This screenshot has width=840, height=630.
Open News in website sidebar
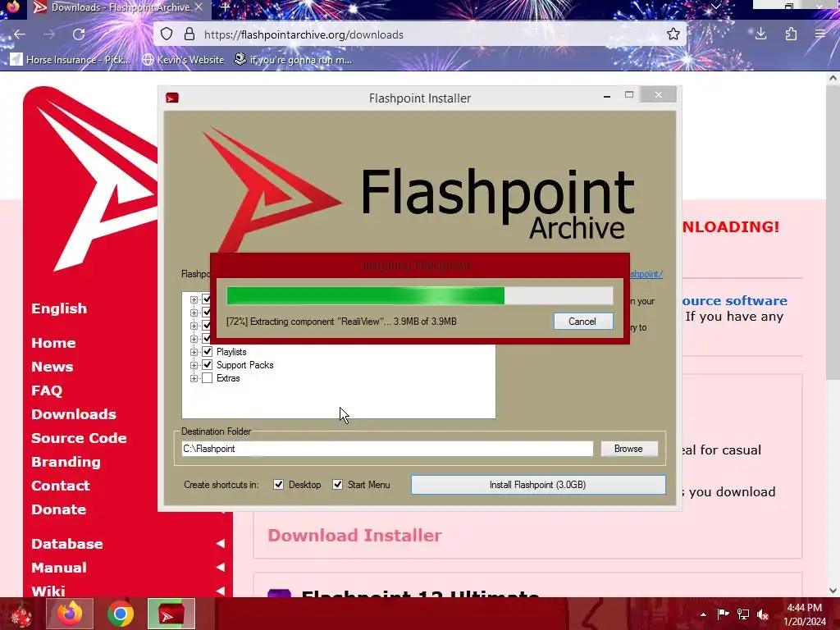tap(52, 367)
